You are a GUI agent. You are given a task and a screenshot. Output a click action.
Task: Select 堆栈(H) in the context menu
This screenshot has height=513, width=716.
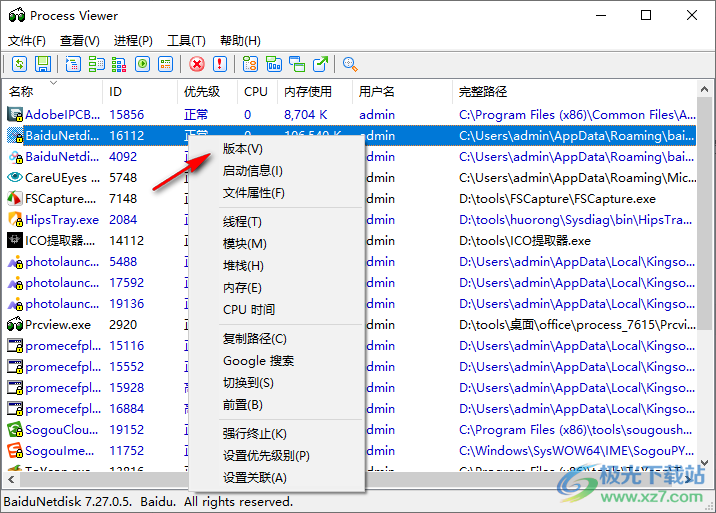(x=277, y=265)
